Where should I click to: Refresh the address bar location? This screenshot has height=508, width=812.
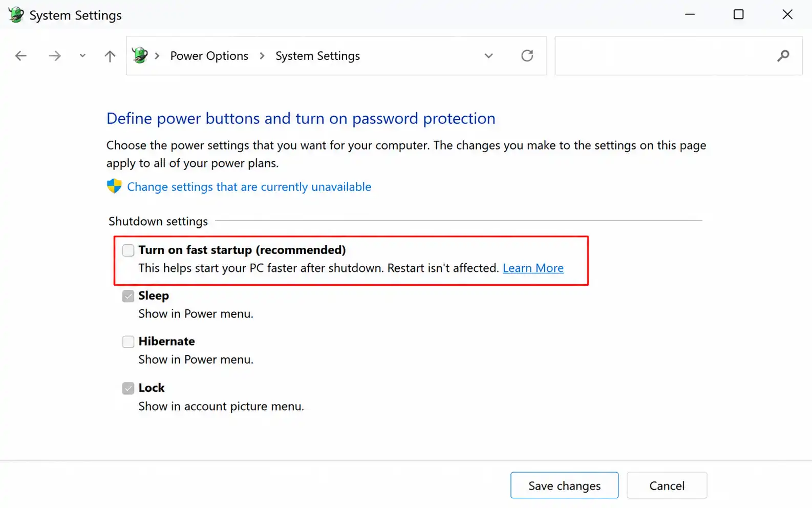pos(527,55)
